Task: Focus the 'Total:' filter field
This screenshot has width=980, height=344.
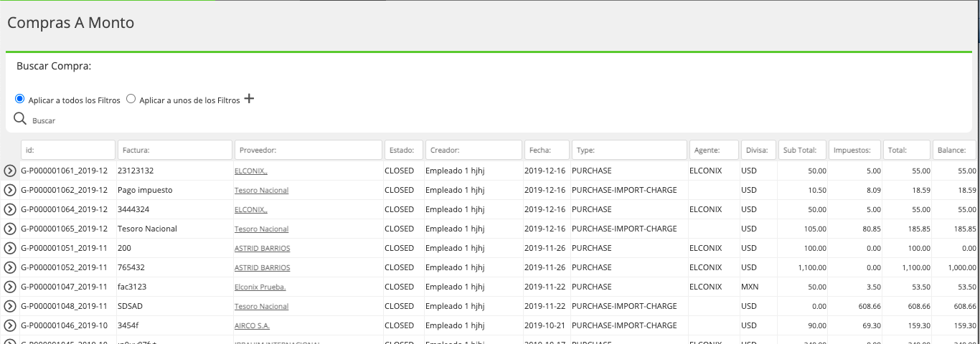Action: point(907,150)
